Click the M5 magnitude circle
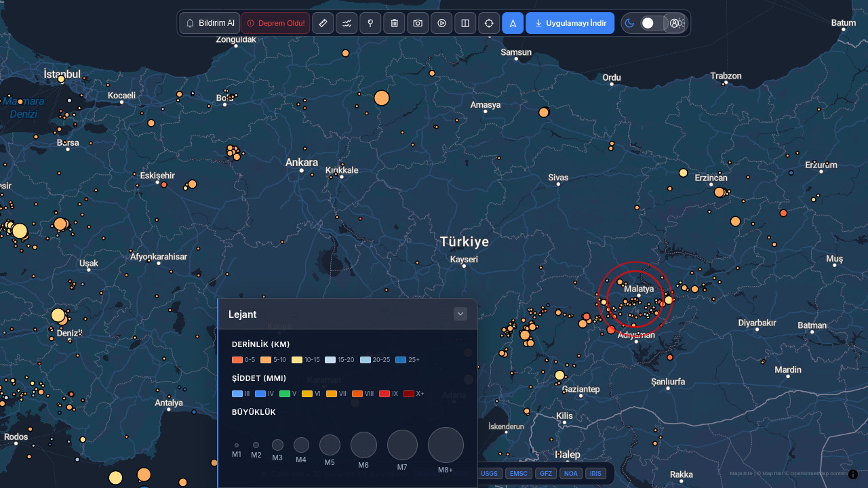This screenshot has height=488, width=868. click(x=330, y=445)
